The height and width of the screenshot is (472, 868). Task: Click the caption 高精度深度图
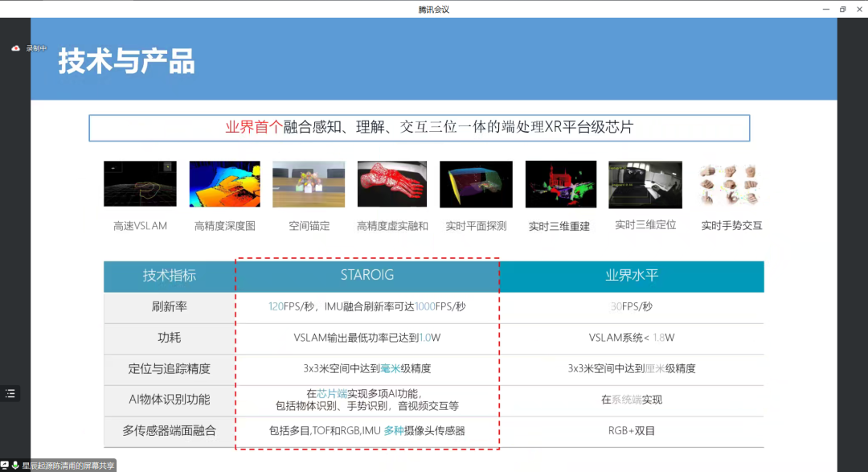[x=225, y=226]
